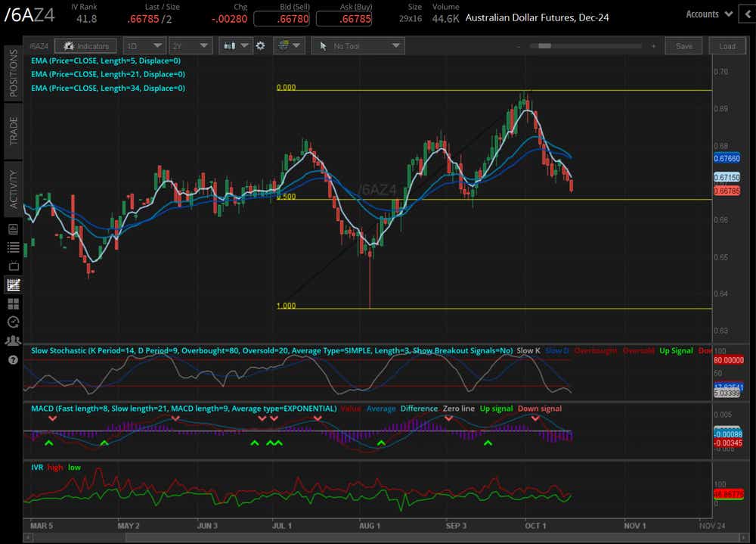
Task: Open the 1D timeframe dropdown
Action: point(144,46)
